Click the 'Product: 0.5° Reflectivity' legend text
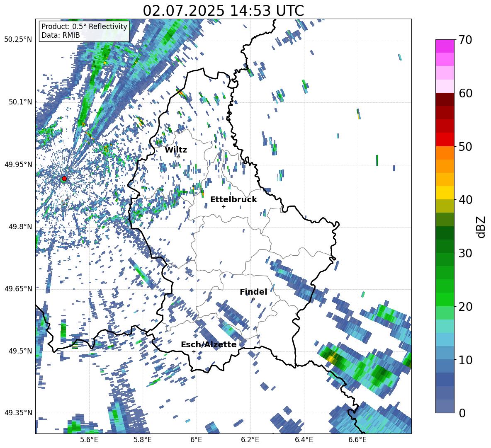The width and height of the screenshot is (491, 448). 84,27
